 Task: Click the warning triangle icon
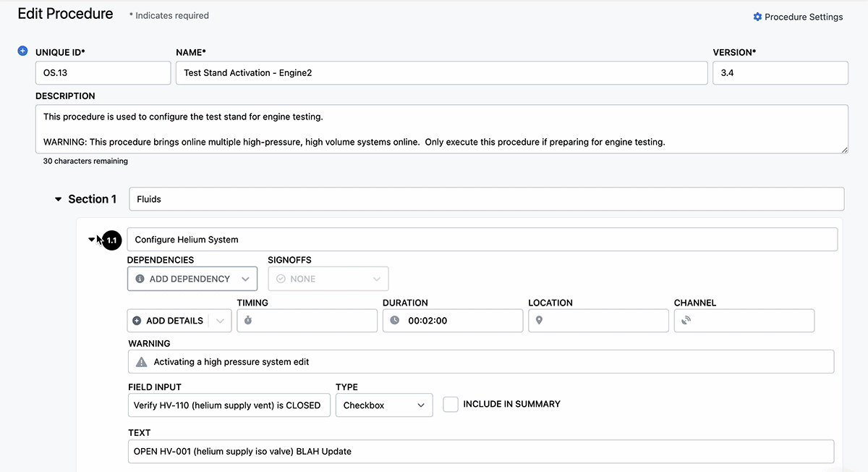142,362
